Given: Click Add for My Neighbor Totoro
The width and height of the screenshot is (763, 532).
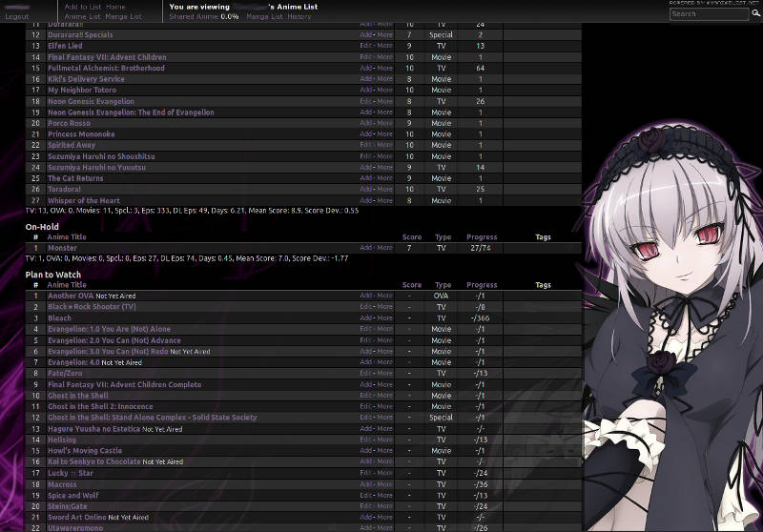Looking at the screenshot, I should pyautogui.click(x=366, y=90).
